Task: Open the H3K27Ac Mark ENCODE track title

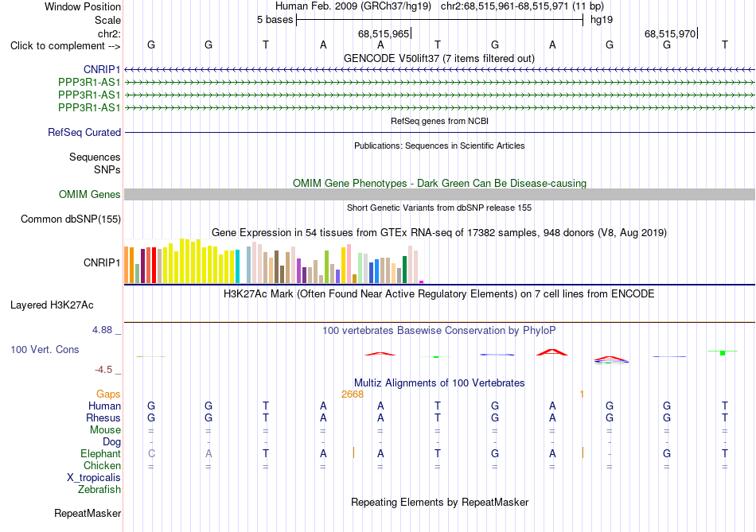Action: [439, 294]
